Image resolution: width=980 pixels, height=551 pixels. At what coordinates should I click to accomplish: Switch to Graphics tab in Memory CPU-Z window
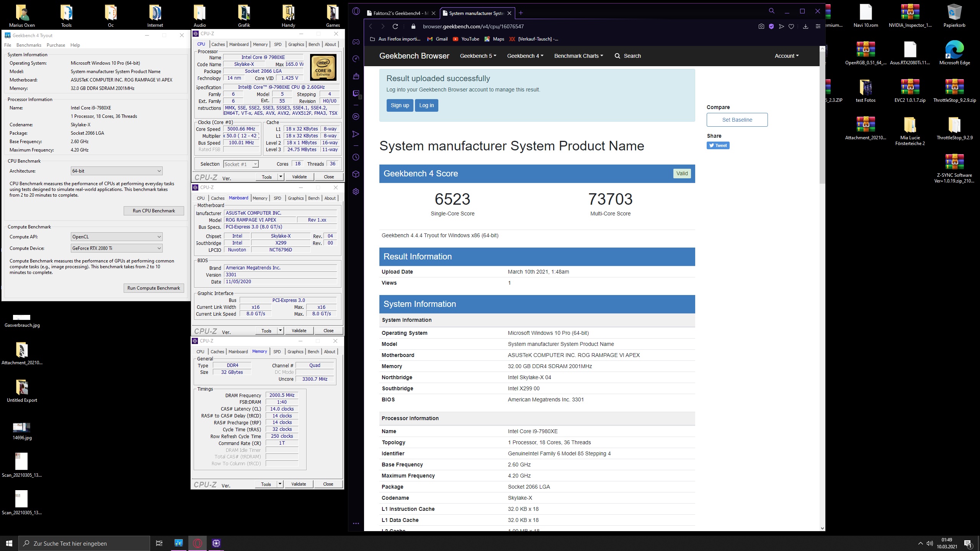pyautogui.click(x=296, y=352)
